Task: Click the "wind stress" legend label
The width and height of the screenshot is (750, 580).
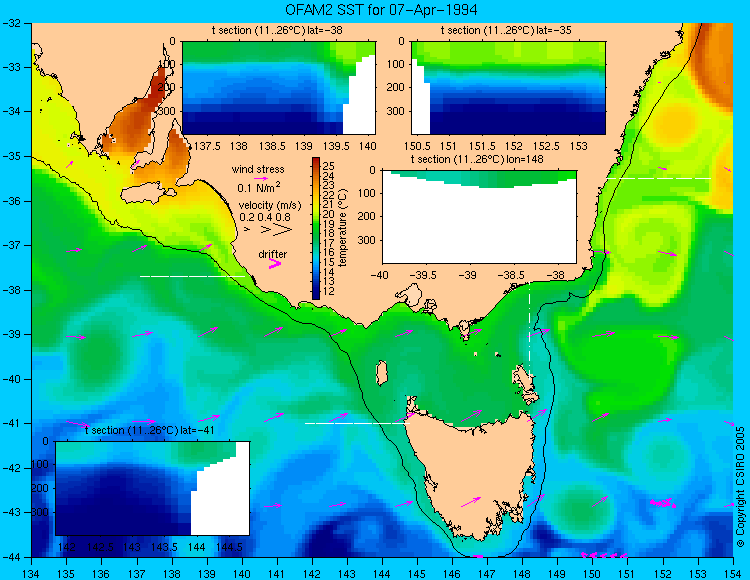Action: (x=258, y=169)
